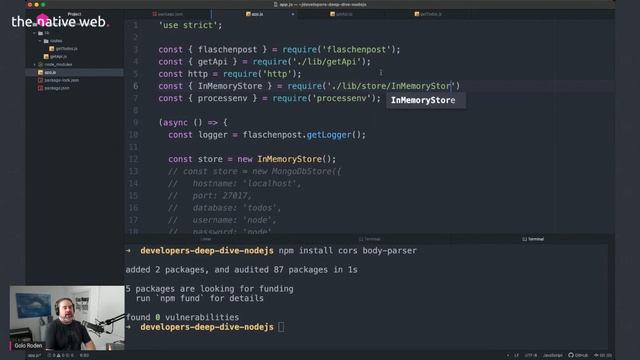
Task: Click the macOS window title app.js
Action: [x=320, y=4]
